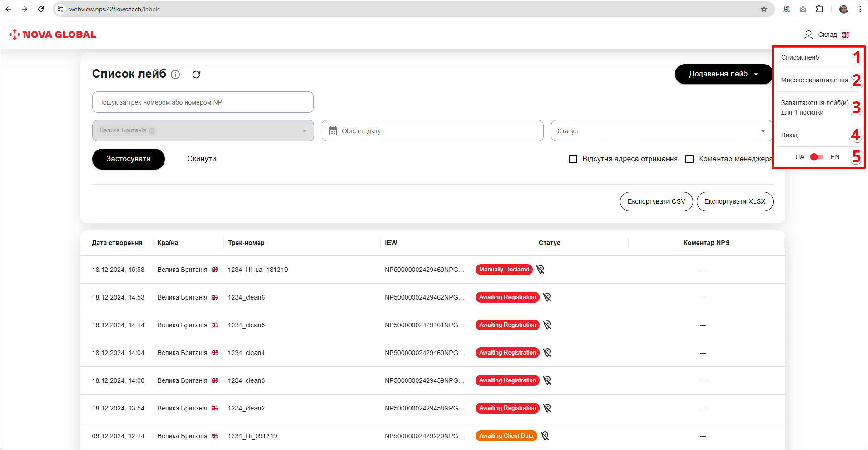Remove the Велика Британія chip with its x icon

[152, 131]
